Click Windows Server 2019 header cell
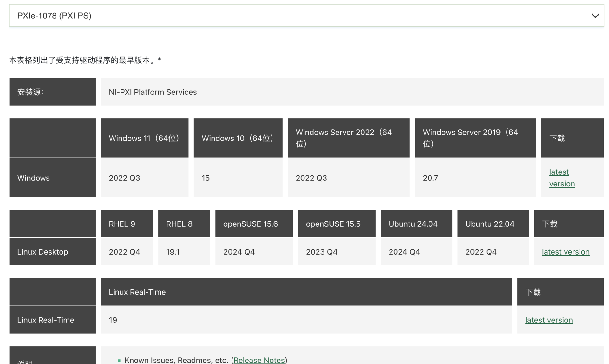Viewport: 609px width, 364px height. pyautogui.click(x=475, y=138)
